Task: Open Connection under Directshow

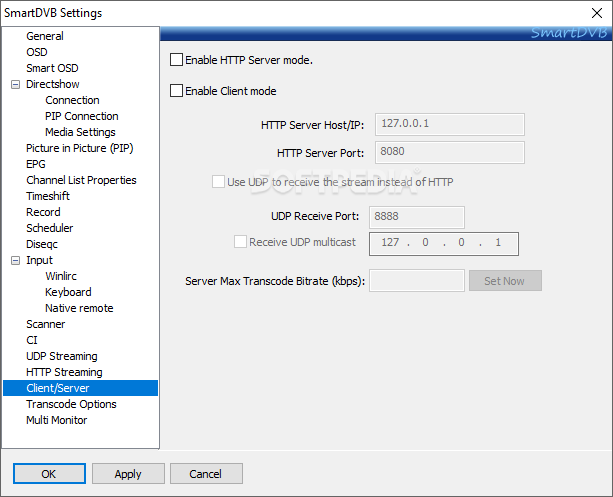Action: [72, 100]
